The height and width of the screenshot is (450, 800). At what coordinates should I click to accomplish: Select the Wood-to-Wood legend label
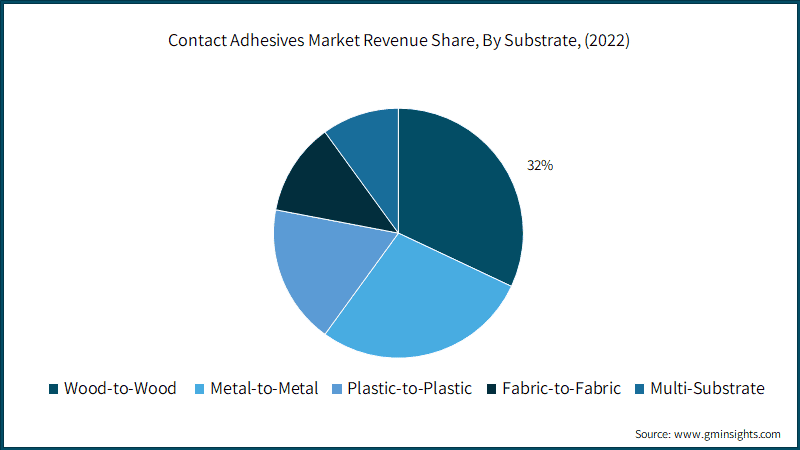120,389
